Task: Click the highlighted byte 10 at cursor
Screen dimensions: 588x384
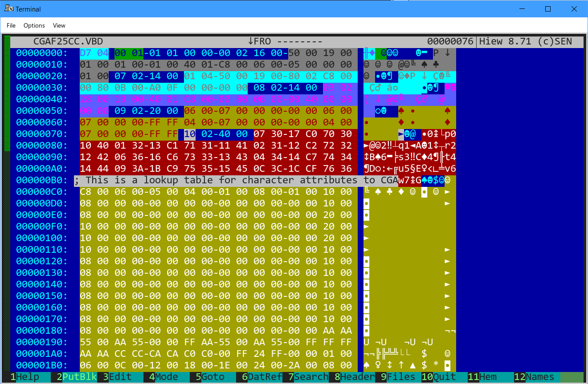Action: [189, 134]
